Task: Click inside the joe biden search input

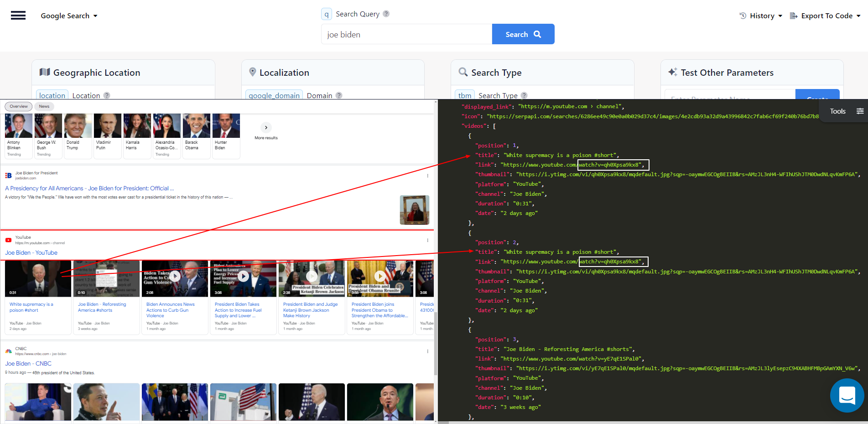Action: pos(406,34)
